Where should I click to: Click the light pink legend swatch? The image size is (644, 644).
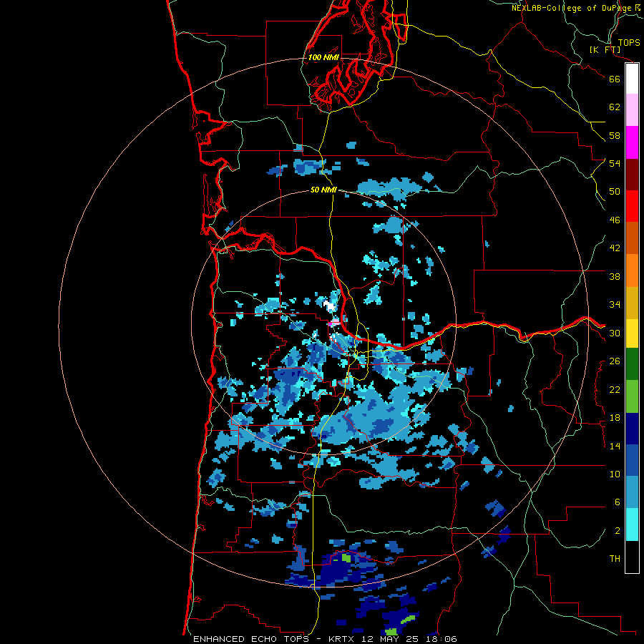coord(632,109)
